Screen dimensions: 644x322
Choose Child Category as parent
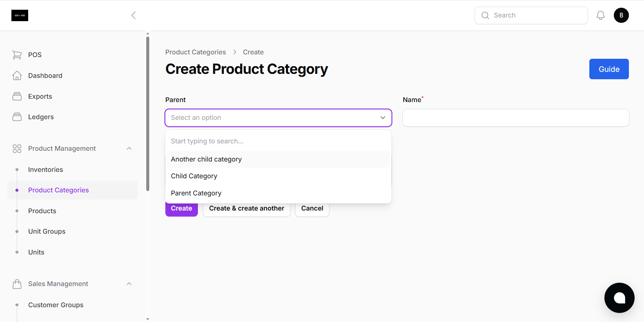(x=194, y=176)
